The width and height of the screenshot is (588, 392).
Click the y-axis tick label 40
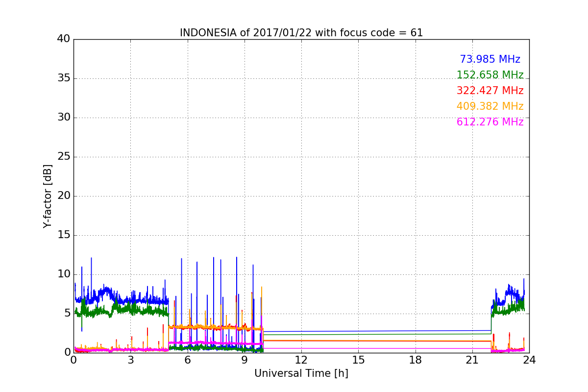(x=64, y=39)
